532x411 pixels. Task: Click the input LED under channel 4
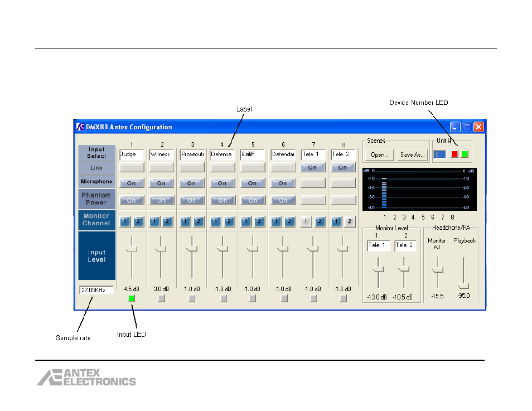point(223,298)
